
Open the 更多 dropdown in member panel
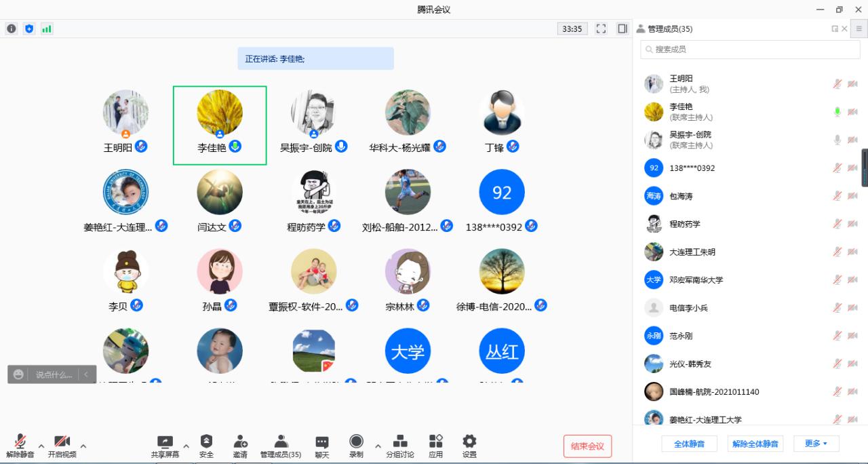(816, 444)
